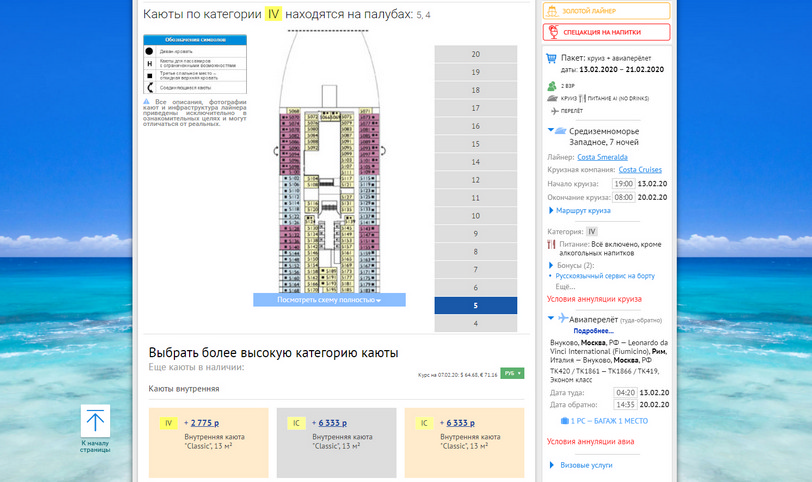The image size is (812, 482).
Task: Expand full deck plan via Посмотреть схему полностью
Action: coord(329,300)
